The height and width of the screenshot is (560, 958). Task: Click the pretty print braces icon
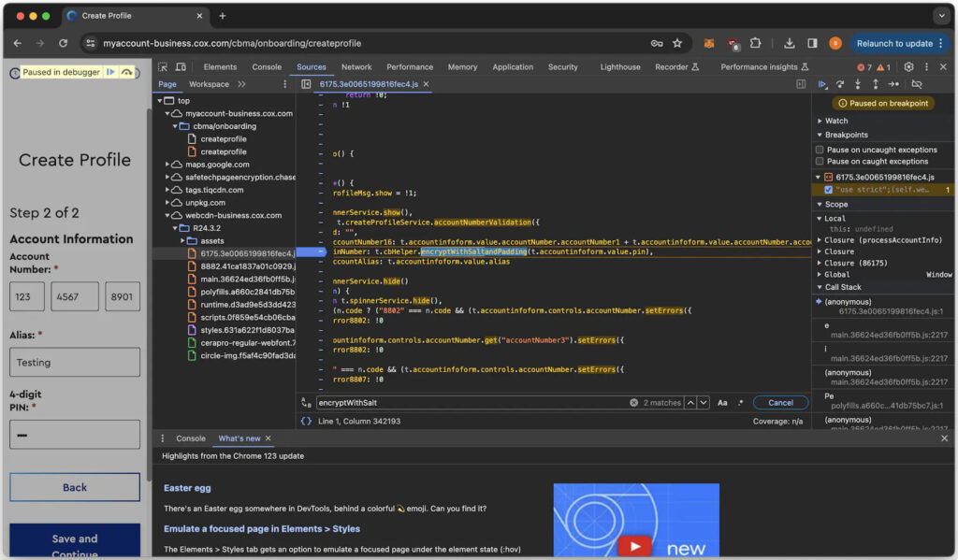(306, 422)
